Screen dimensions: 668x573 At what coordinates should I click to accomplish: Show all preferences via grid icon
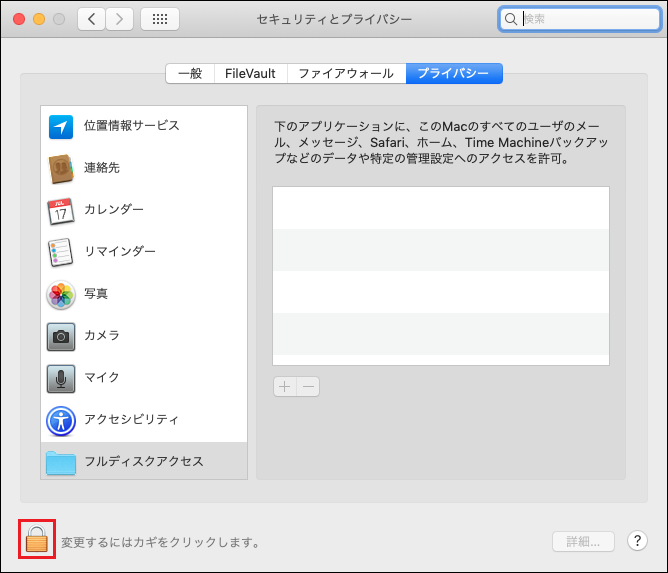(x=160, y=19)
